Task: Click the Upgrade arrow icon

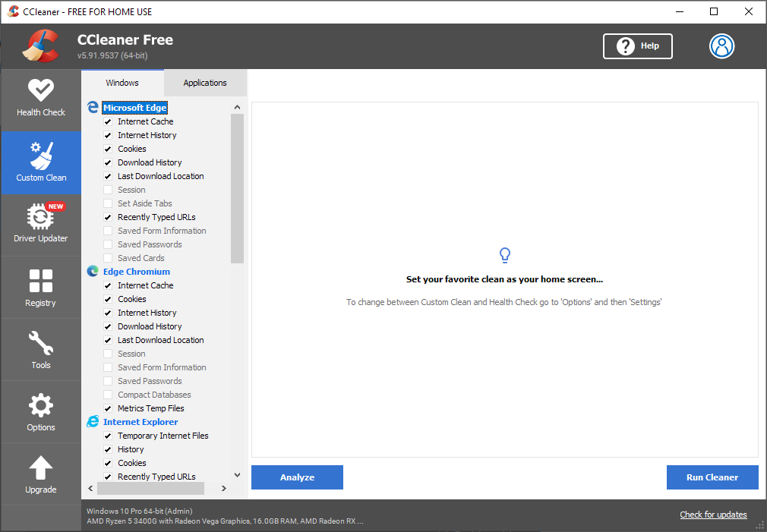Action: [40, 467]
